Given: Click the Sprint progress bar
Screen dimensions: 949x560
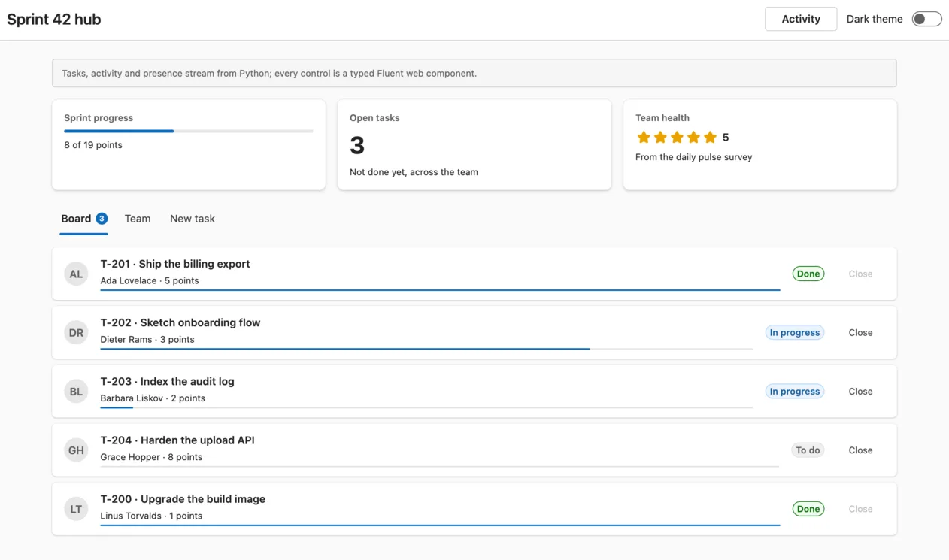Looking at the screenshot, I should (189, 131).
